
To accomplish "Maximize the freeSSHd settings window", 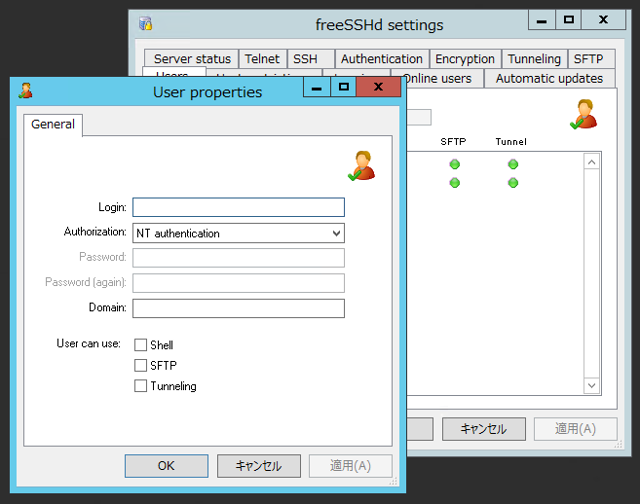I will point(568,20).
